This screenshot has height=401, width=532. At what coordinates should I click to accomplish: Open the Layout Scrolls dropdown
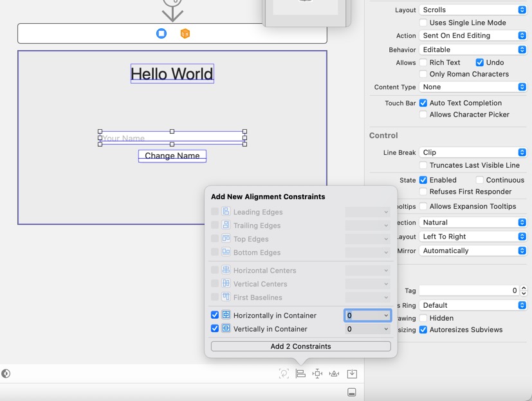point(473,10)
